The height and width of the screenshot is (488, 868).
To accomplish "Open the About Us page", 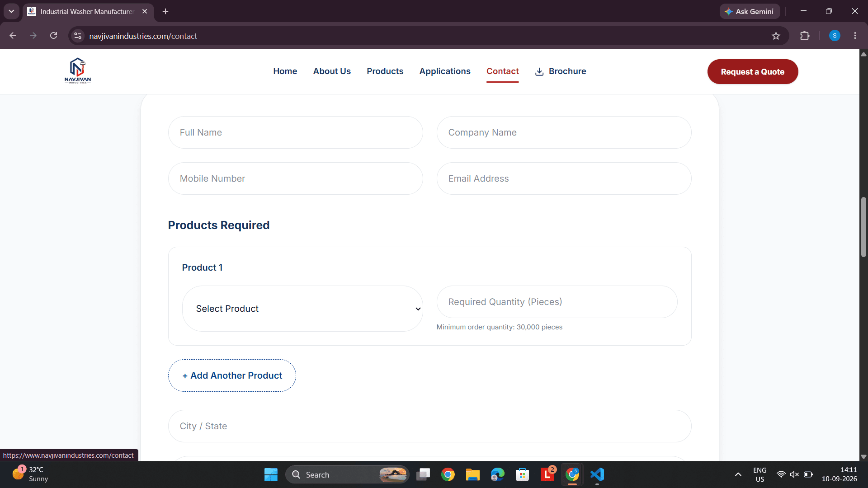I will pos(332,71).
